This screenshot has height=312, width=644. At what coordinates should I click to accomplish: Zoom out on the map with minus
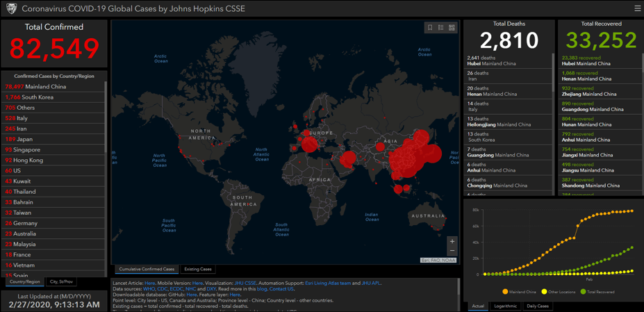(x=452, y=251)
